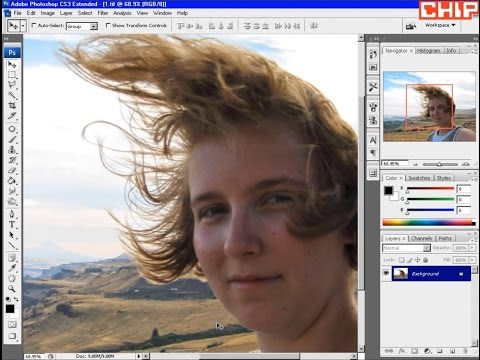Click the Create new layer icon
Image resolution: width=480 pixels, height=360 pixels.
tap(452, 351)
